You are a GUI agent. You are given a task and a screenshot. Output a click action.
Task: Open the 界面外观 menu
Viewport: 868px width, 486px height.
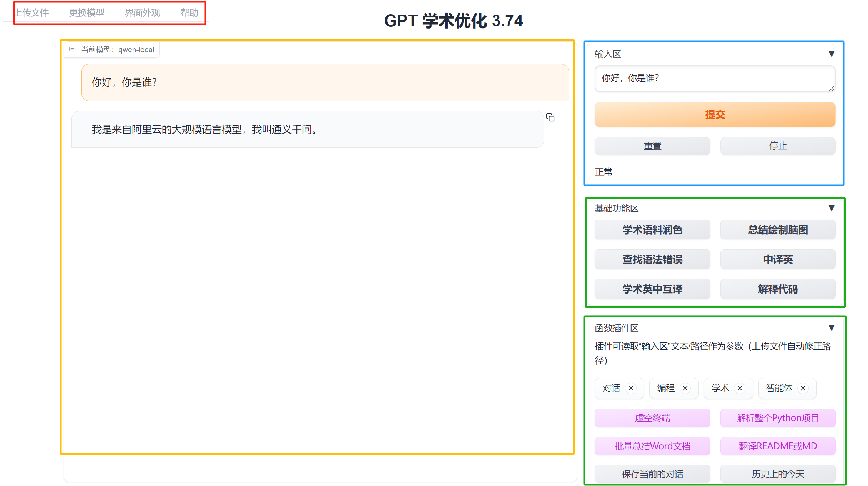click(x=143, y=13)
